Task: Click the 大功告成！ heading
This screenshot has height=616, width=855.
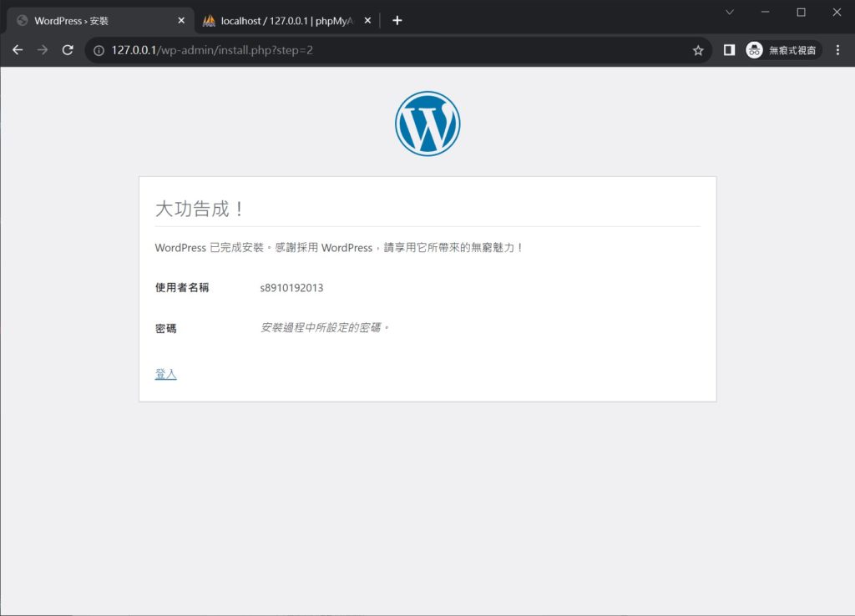Action: click(200, 209)
